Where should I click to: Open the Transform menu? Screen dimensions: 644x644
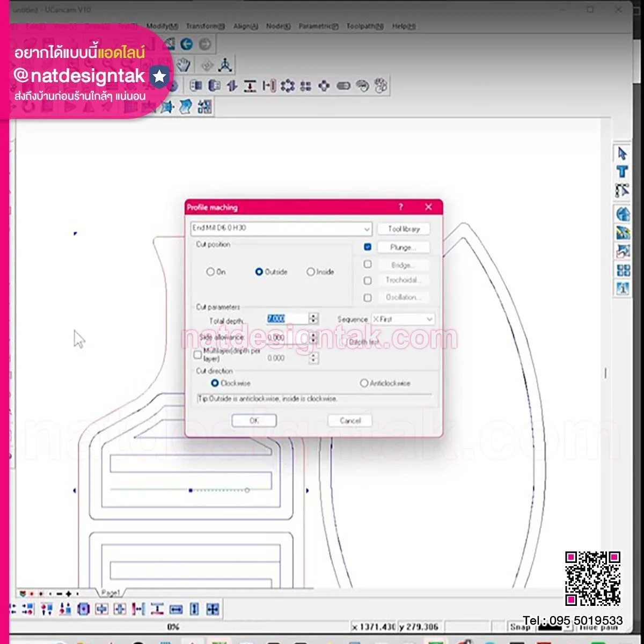pos(205,26)
